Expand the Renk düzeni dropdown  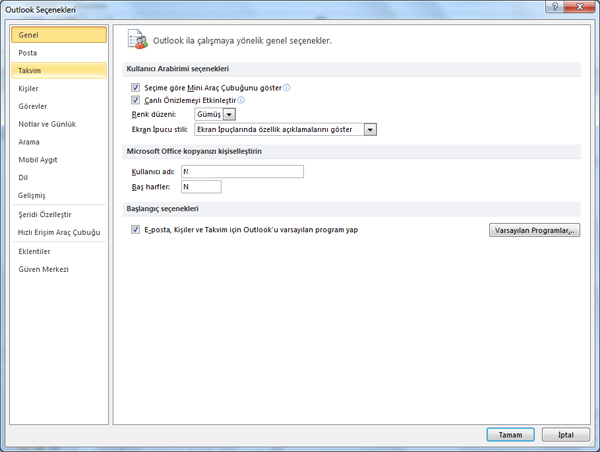pyautogui.click(x=230, y=115)
